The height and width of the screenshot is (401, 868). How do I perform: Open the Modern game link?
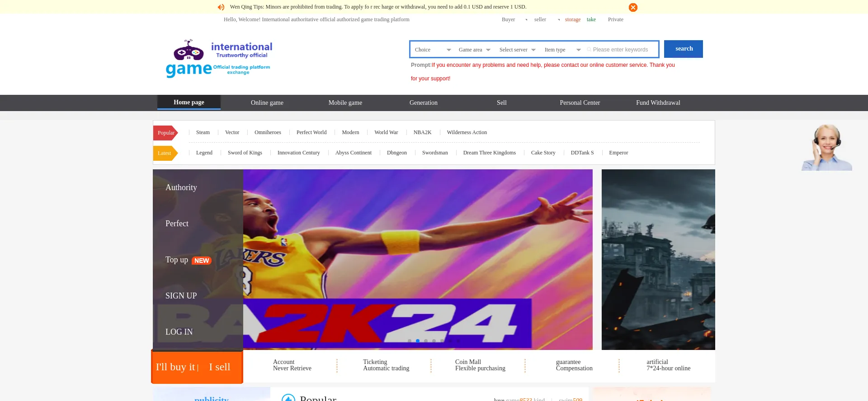[350, 132]
